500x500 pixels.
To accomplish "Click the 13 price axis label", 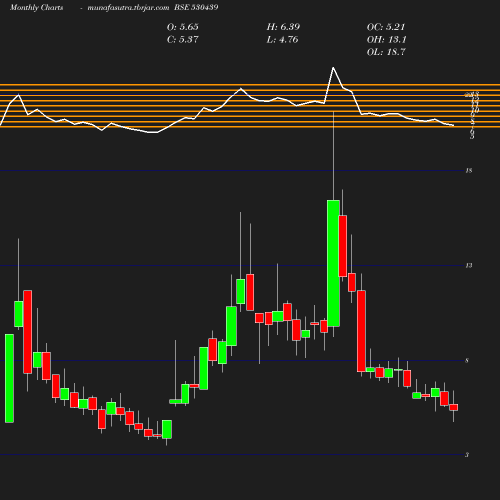I will pos(469,266).
